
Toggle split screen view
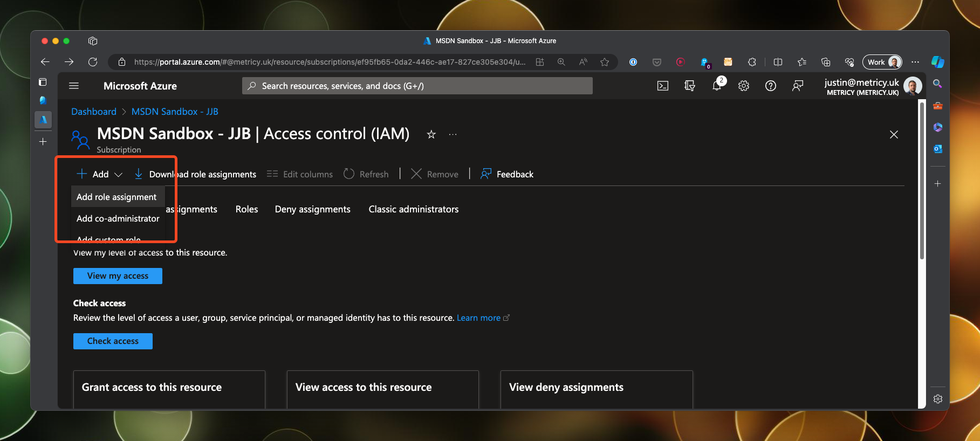pyautogui.click(x=778, y=62)
